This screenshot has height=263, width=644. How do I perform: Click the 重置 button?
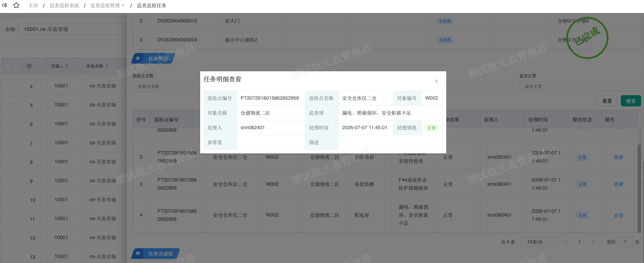pyautogui.click(x=607, y=101)
